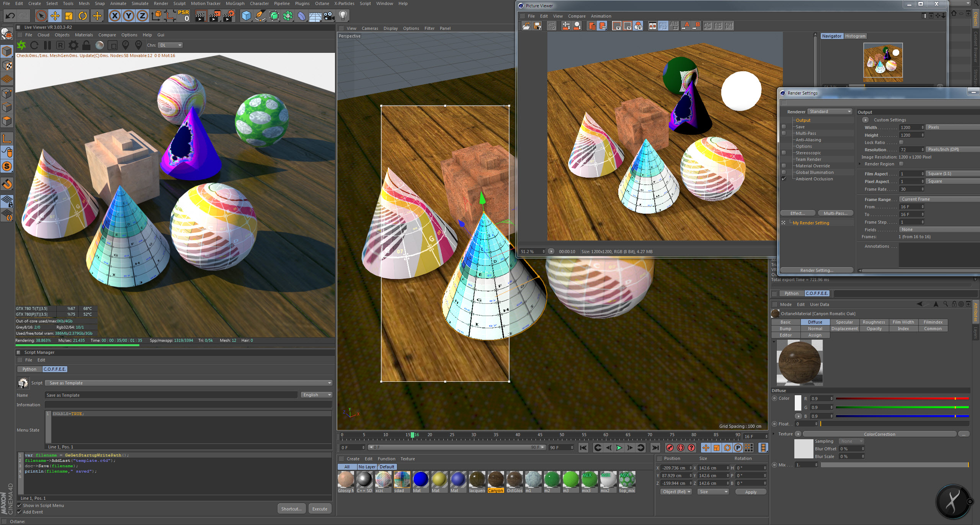
Task: Uncheck Ambient Occlusion in Render Settings
Action: pos(784,179)
